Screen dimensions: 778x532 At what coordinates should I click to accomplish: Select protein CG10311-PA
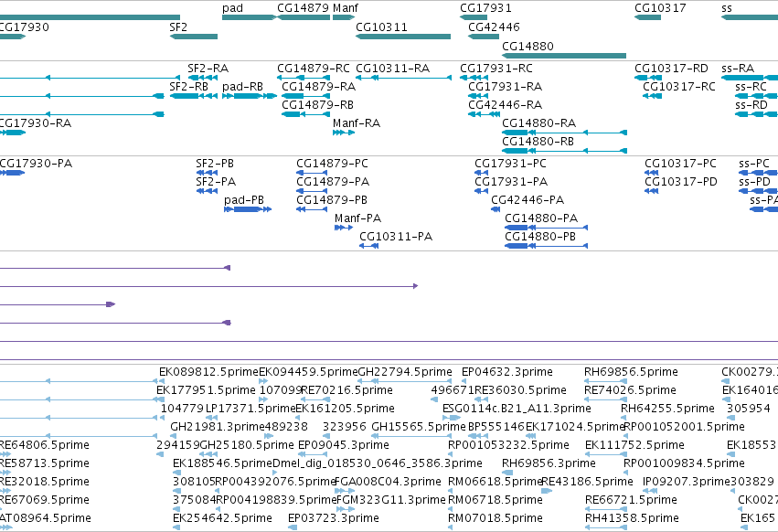(x=369, y=246)
